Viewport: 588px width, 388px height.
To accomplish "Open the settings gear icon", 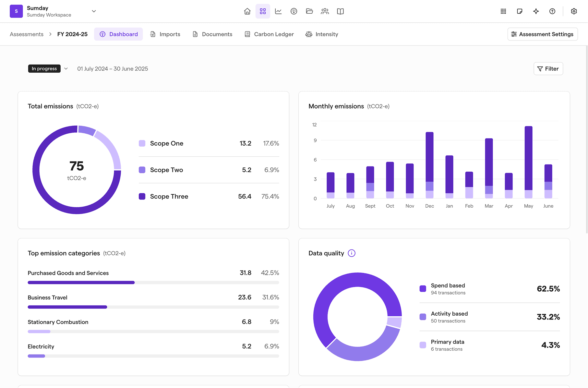I will tap(574, 11).
